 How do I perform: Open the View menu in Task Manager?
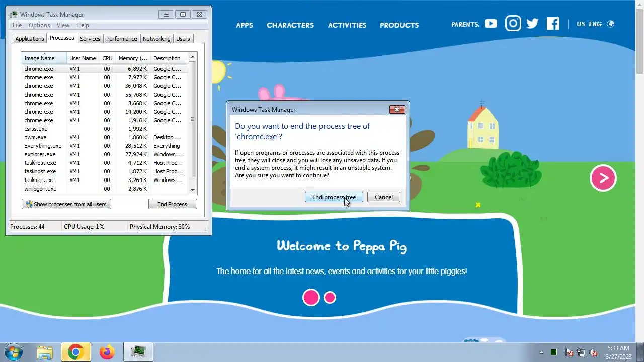63,25
